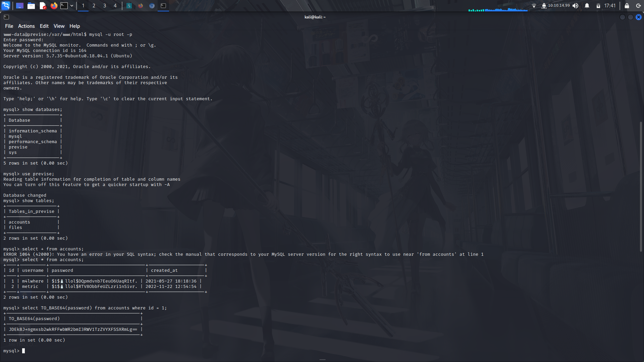Click the network traffic graph in the tray
Viewport: 644px width, 362px height.
click(498, 10)
